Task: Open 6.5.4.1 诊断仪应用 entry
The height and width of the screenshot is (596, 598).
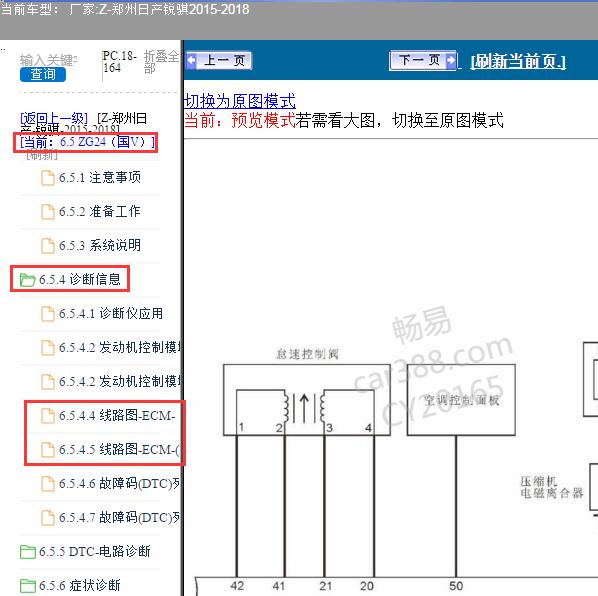Action: point(111,313)
